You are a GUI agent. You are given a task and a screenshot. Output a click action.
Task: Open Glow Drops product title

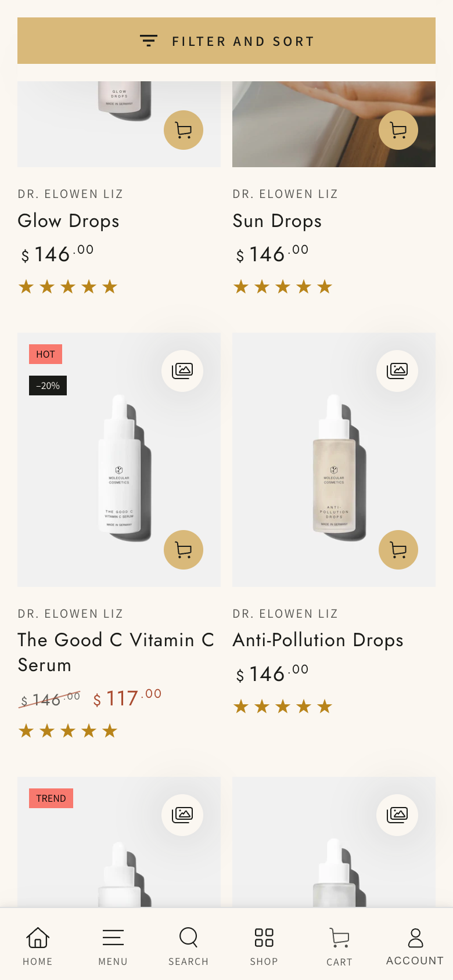click(x=69, y=221)
